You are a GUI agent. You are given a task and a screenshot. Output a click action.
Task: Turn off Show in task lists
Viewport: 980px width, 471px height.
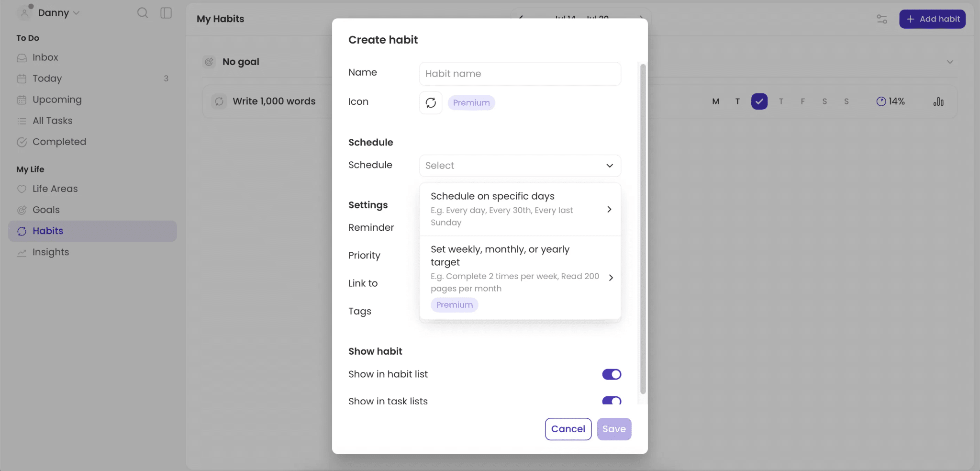(611, 401)
